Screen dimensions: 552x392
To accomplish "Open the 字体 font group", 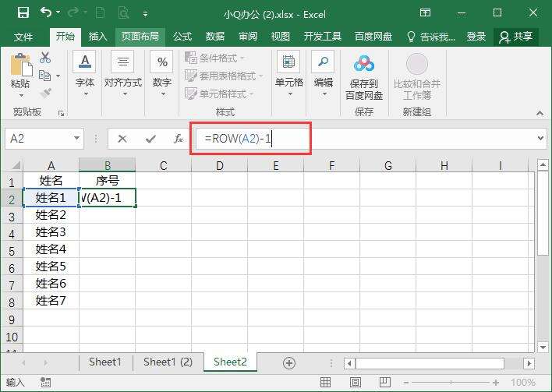I will pyautogui.click(x=85, y=74).
